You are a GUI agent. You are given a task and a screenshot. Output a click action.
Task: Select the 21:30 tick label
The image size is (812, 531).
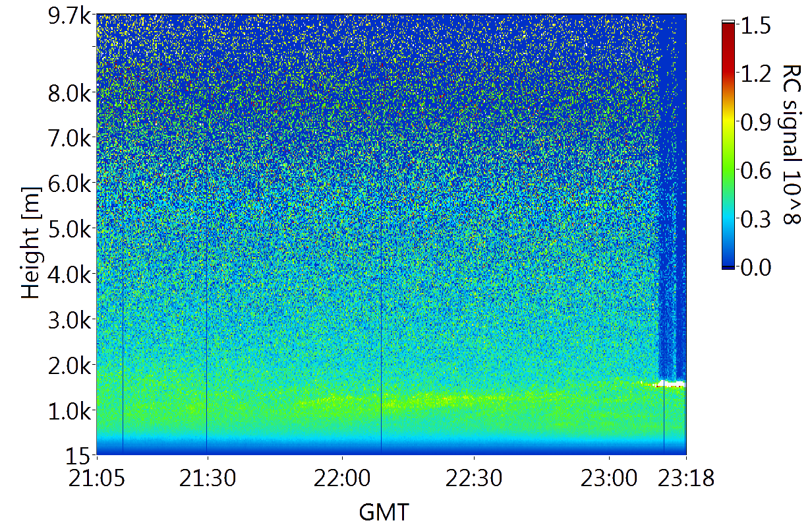click(207, 478)
